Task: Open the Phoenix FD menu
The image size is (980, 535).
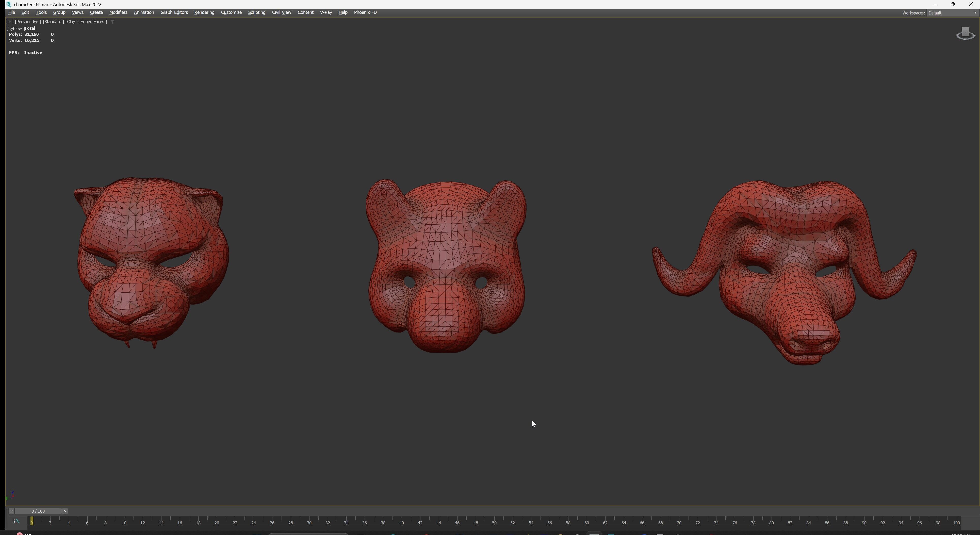Action: pyautogui.click(x=365, y=12)
